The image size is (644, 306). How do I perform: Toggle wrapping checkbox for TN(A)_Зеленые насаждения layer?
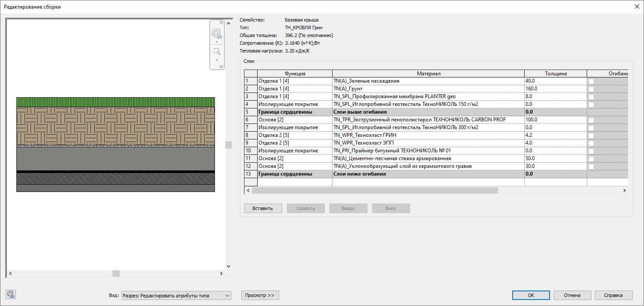tap(591, 80)
